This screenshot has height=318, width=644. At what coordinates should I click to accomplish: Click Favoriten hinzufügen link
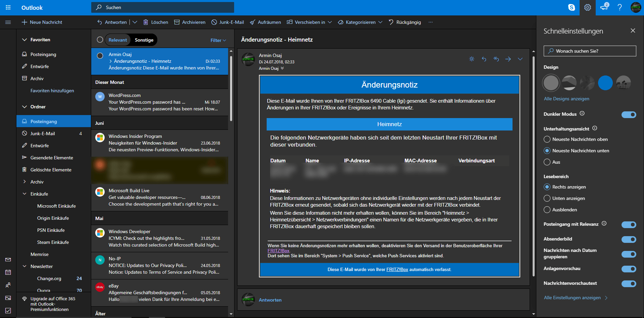(x=52, y=91)
